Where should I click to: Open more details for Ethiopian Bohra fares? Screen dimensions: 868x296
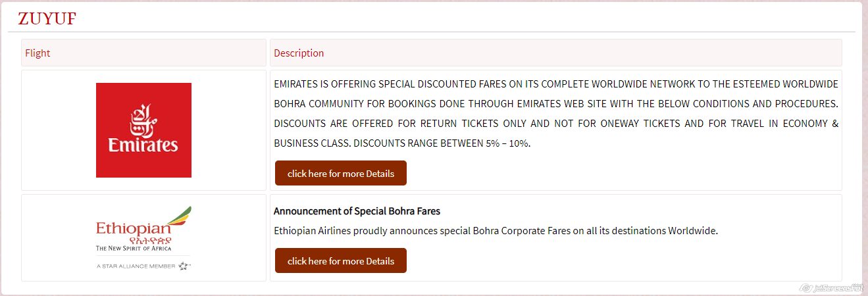(x=341, y=260)
